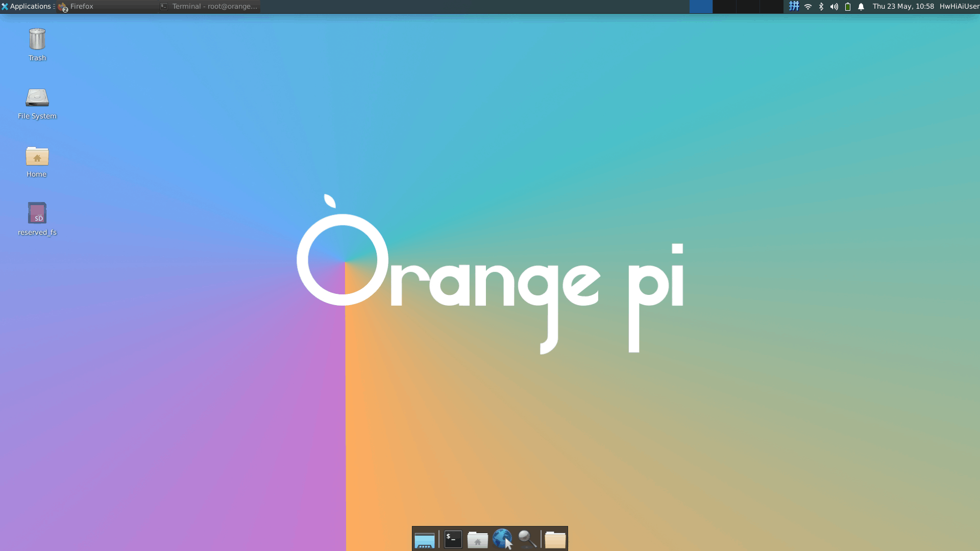
Task: Open Application Finder magnifier dock icon
Action: pos(527,539)
